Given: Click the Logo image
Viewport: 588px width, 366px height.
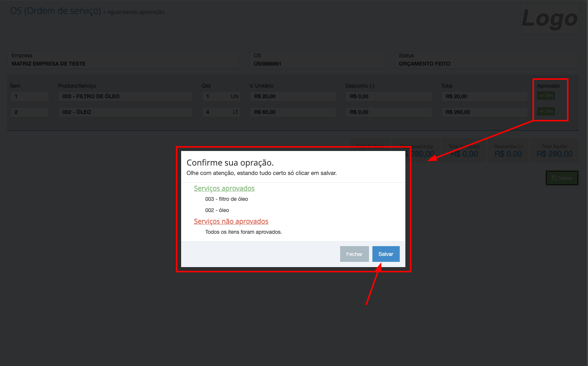Looking at the screenshot, I should coord(550,19).
